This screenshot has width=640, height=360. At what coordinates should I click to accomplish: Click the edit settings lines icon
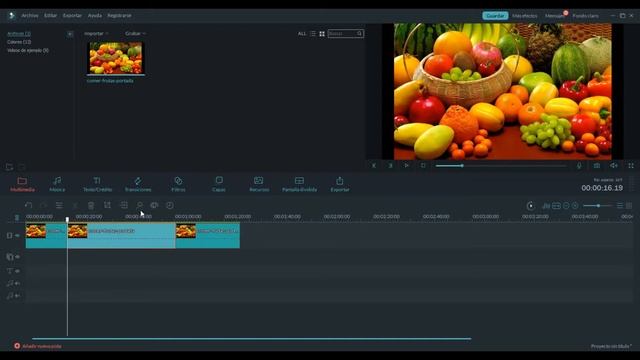[59, 205]
